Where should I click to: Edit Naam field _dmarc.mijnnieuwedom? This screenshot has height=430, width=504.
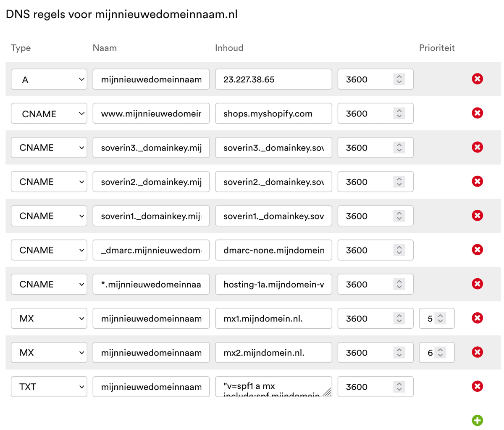(x=151, y=250)
